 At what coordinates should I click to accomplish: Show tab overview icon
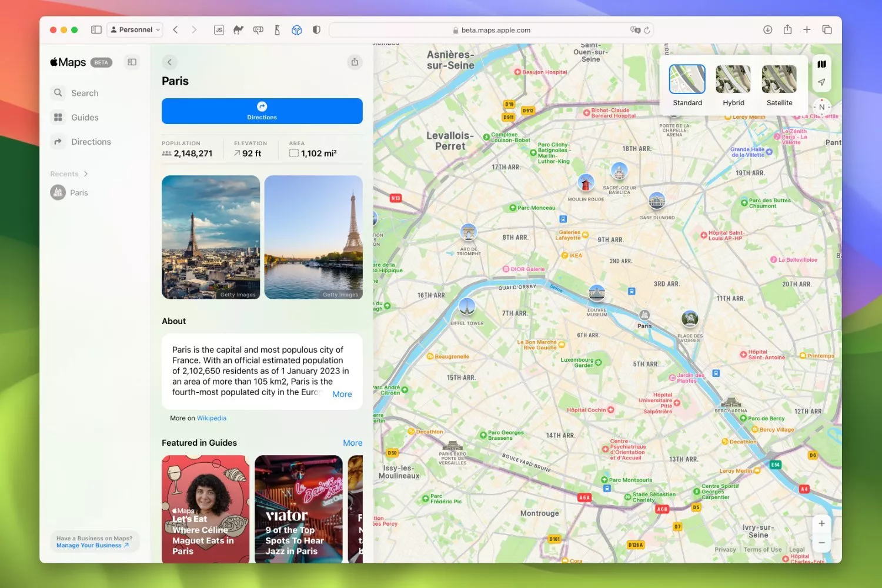point(827,29)
